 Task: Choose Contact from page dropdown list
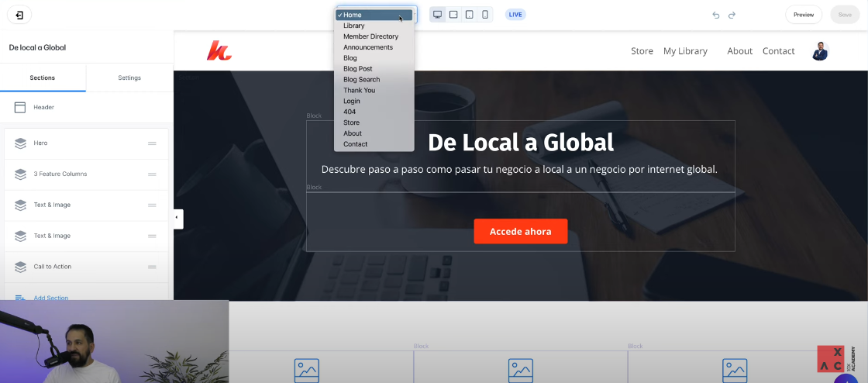(374, 144)
